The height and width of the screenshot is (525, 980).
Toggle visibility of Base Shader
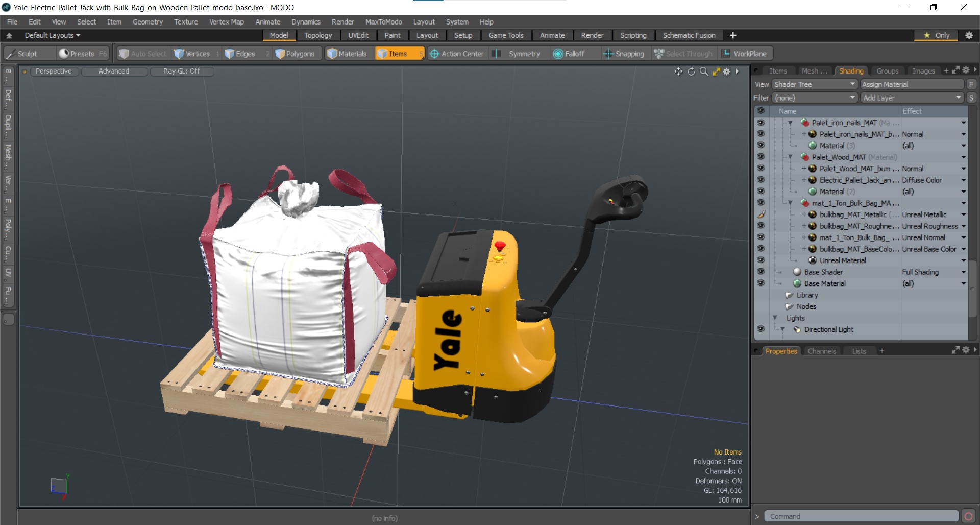point(761,272)
